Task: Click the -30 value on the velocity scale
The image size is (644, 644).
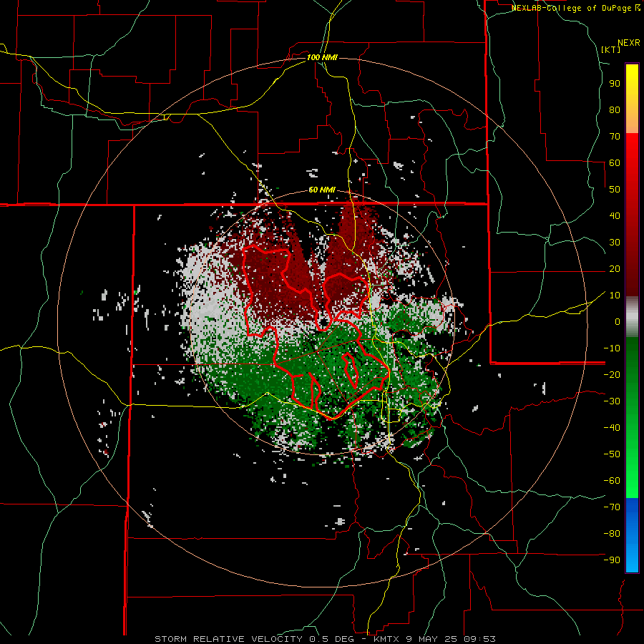Action: click(612, 401)
